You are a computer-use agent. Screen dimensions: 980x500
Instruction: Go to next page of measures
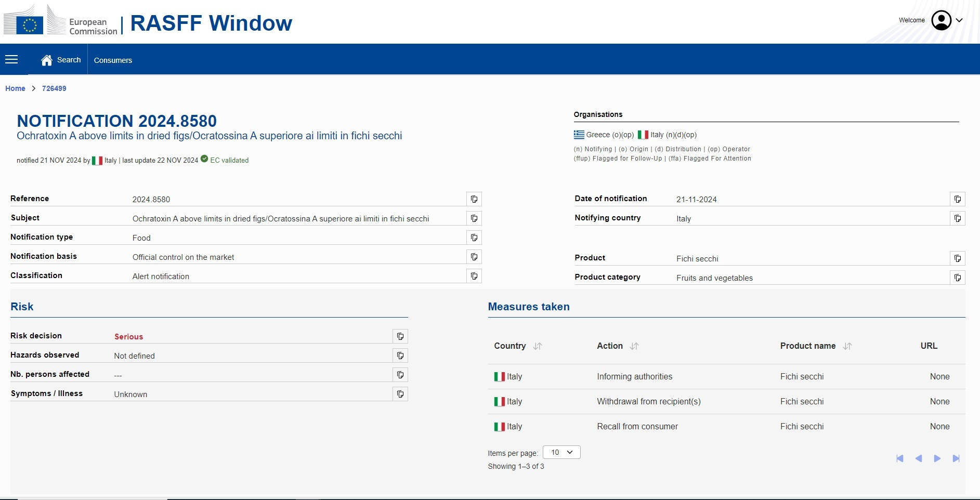pos(937,458)
